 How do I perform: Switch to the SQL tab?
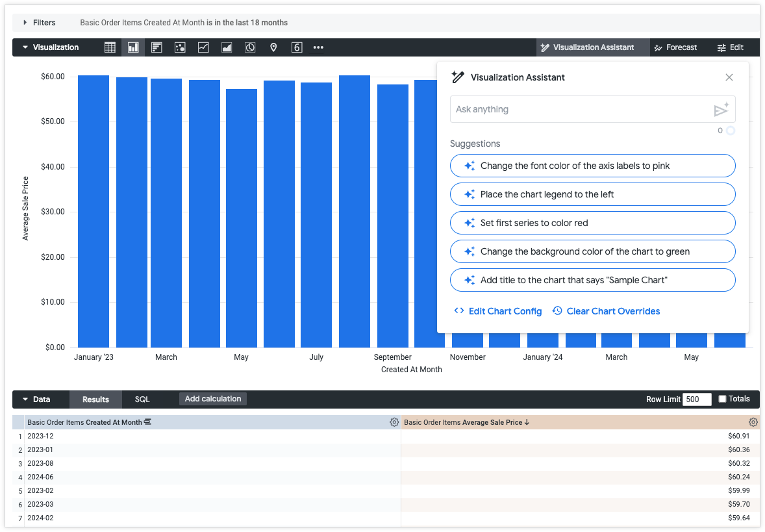pyautogui.click(x=142, y=399)
